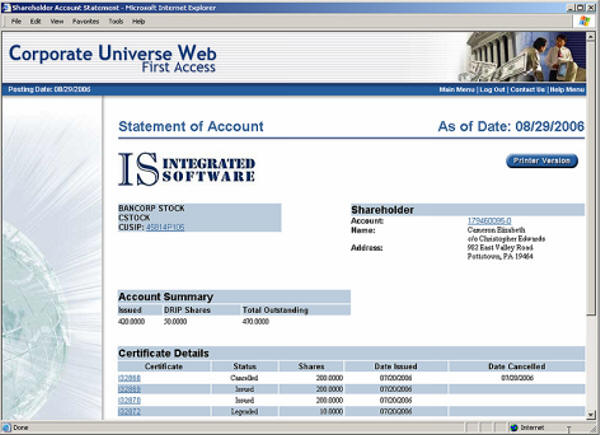Open certificate link in the Legended row
600x435 pixels.
[x=129, y=412]
